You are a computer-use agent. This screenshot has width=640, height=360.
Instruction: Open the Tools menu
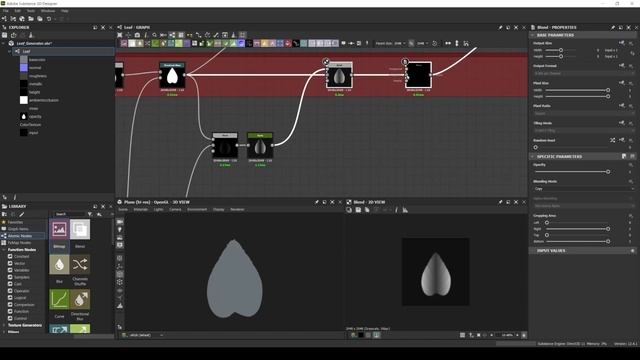point(31,11)
